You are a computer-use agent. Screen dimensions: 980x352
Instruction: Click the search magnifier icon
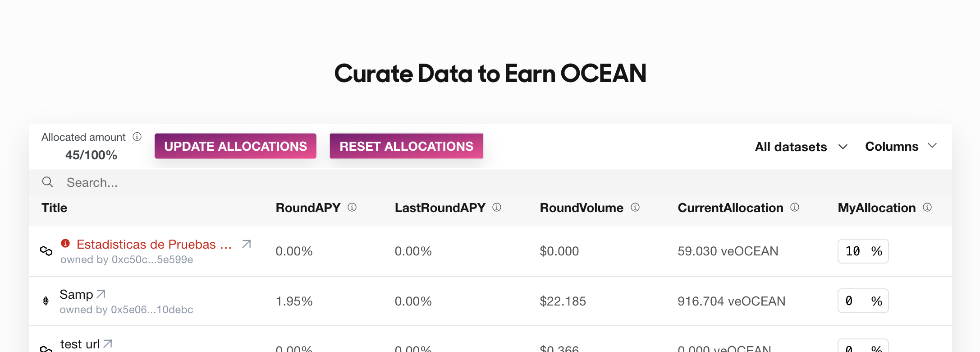coord(47,182)
